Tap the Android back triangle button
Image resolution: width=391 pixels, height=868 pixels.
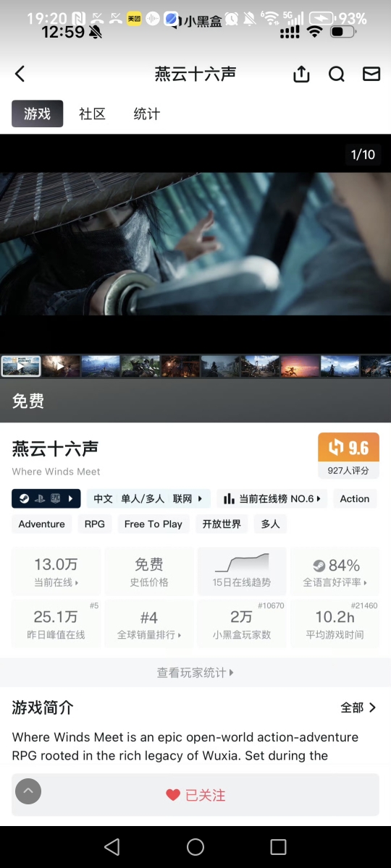[x=112, y=847]
